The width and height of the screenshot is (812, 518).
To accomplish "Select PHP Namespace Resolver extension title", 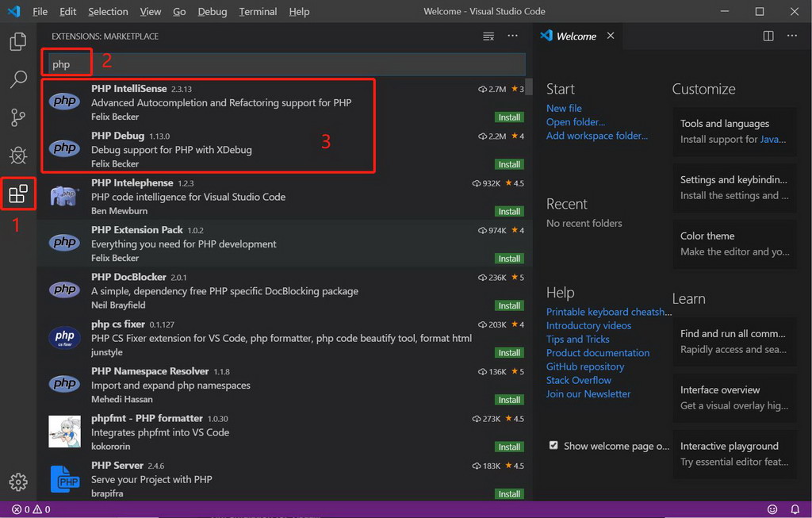I will (150, 371).
